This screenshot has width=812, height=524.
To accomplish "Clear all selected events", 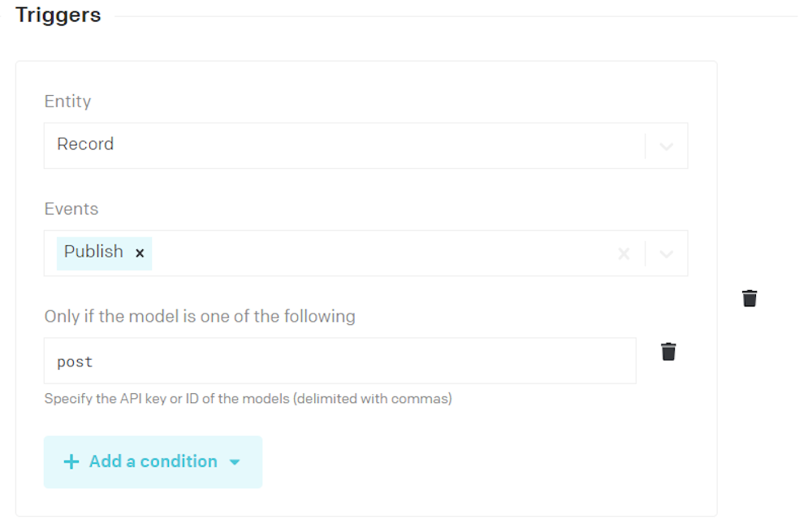I will pos(624,253).
